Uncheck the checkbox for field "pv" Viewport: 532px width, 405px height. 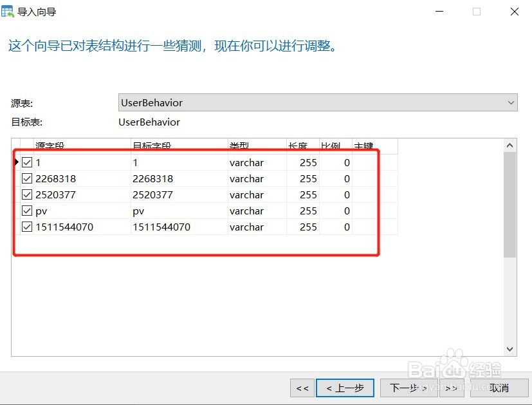click(x=26, y=211)
